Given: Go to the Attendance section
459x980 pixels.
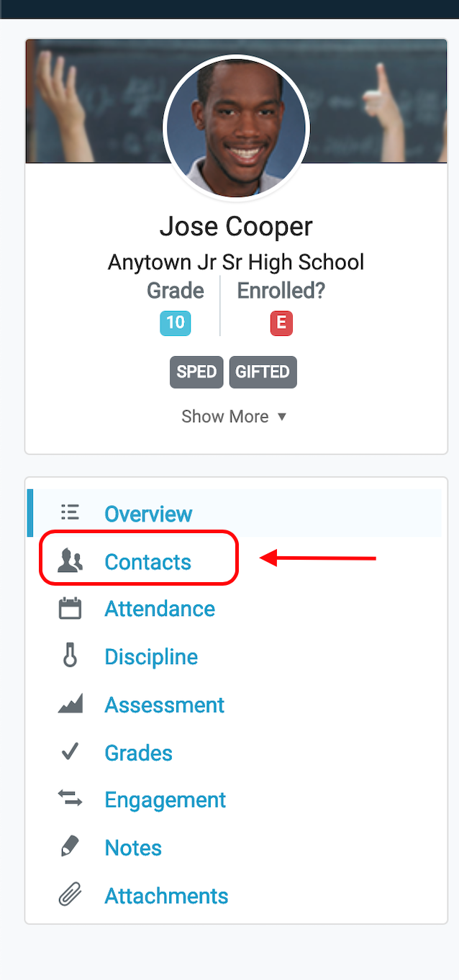Looking at the screenshot, I should [x=160, y=609].
